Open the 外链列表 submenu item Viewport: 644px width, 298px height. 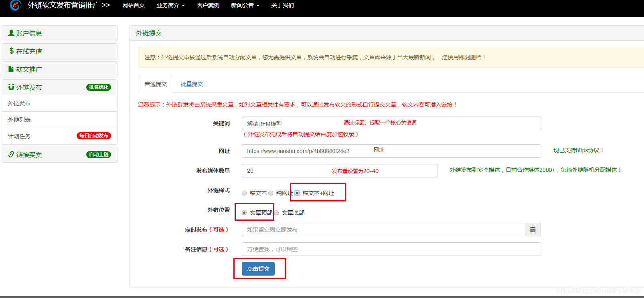click(59, 120)
